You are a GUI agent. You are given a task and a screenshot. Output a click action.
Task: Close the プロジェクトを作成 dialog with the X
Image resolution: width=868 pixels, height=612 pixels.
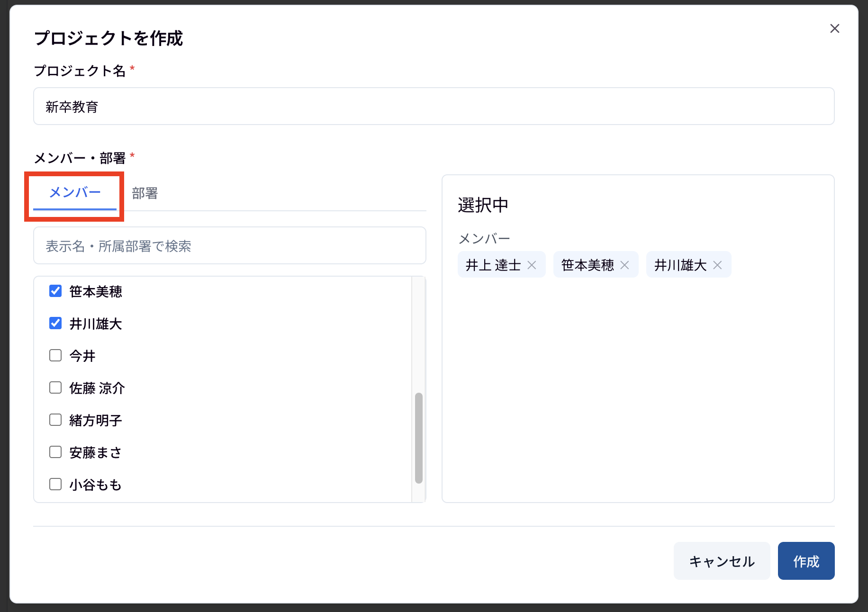pyautogui.click(x=835, y=28)
